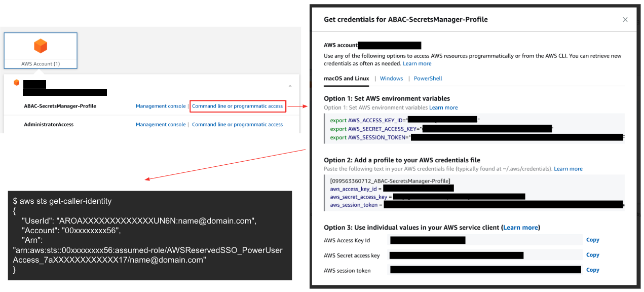Select the ABAC-SecretsManager-Profile role name
The height and width of the screenshot is (292, 644).
(x=60, y=106)
